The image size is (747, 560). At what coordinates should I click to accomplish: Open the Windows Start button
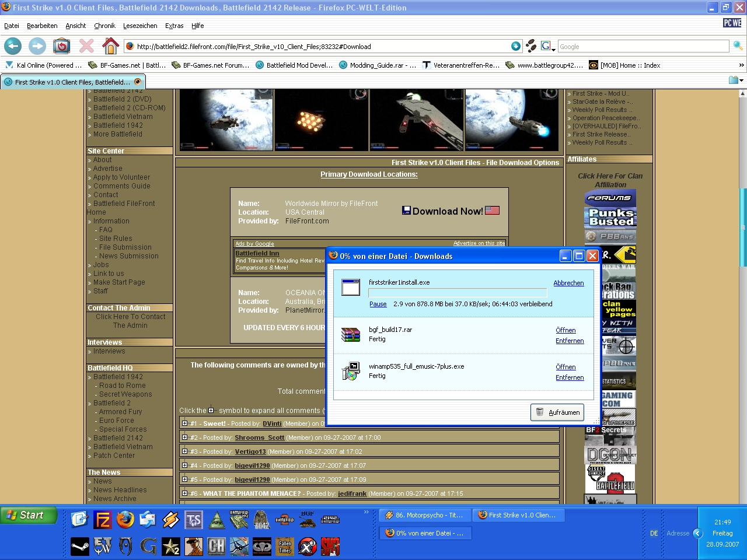pyautogui.click(x=29, y=515)
